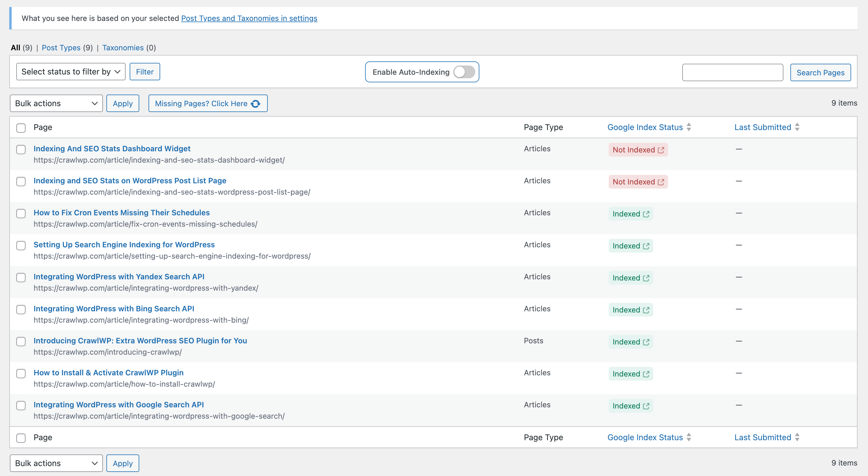Select checkbox for Setting Up Search Engine Indexing

21,246
